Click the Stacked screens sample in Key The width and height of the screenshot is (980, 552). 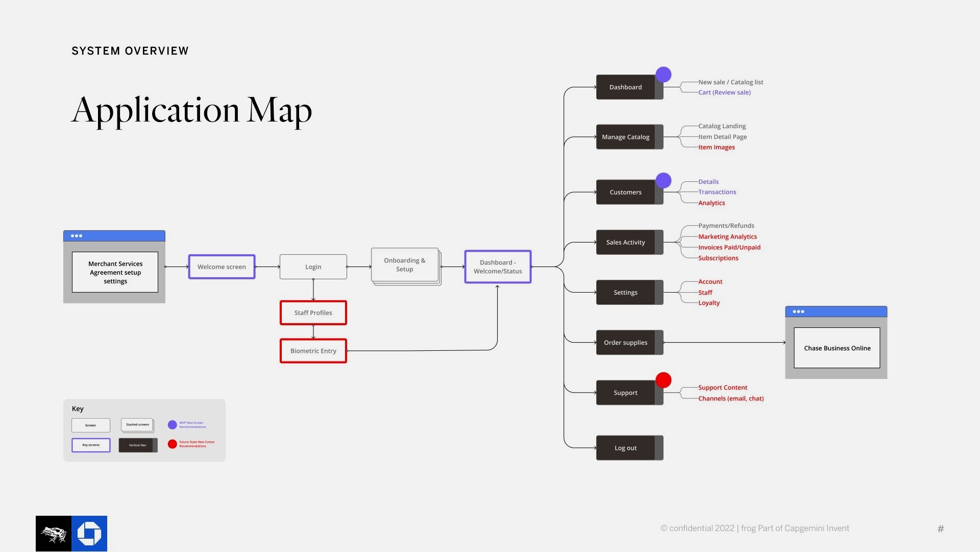coord(137,425)
